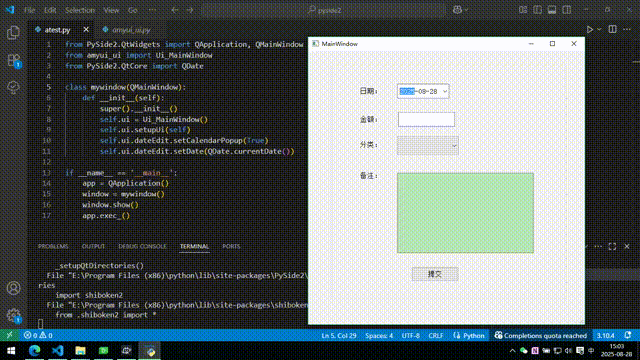The width and height of the screenshot is (640, 360).
Task: Open the 分类 combo box in MainWindow
Action: (x=427, y=145)
